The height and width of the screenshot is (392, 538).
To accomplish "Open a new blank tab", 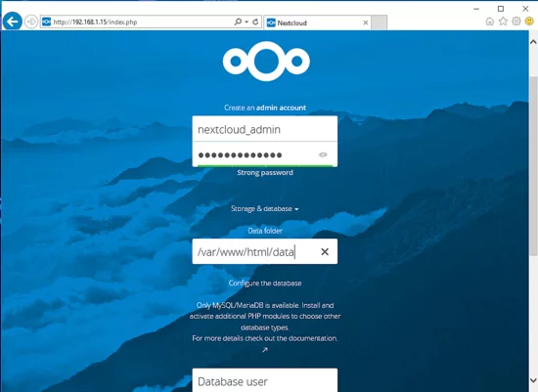I will (380, 22).
